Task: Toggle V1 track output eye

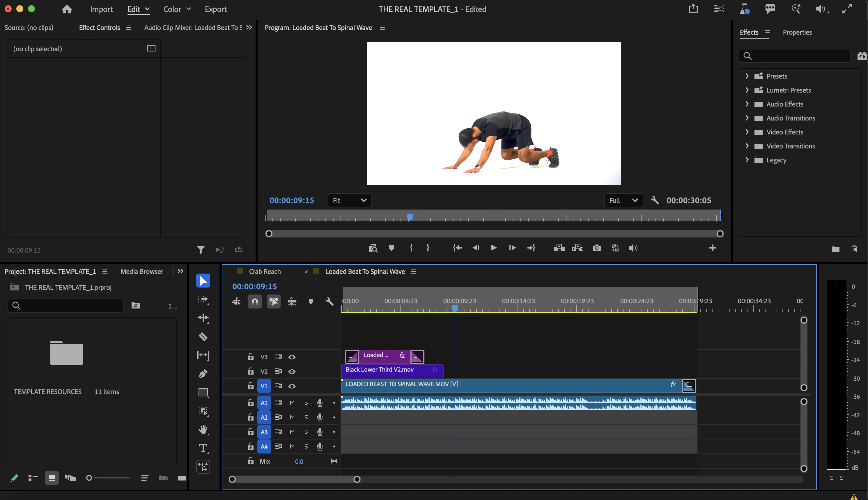Action: pyautogui.click(x=292, y=386)
